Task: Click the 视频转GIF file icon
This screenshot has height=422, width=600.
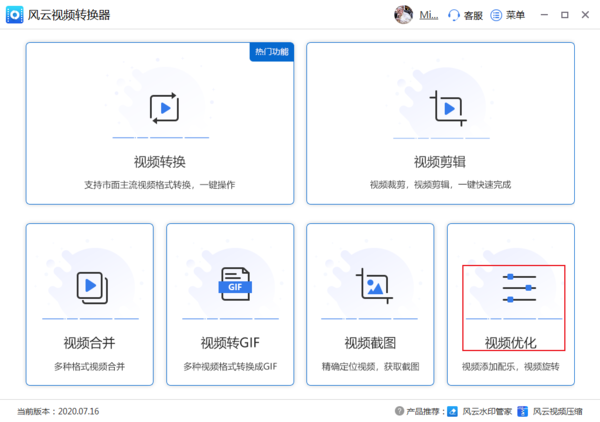Action: (235, 287)
